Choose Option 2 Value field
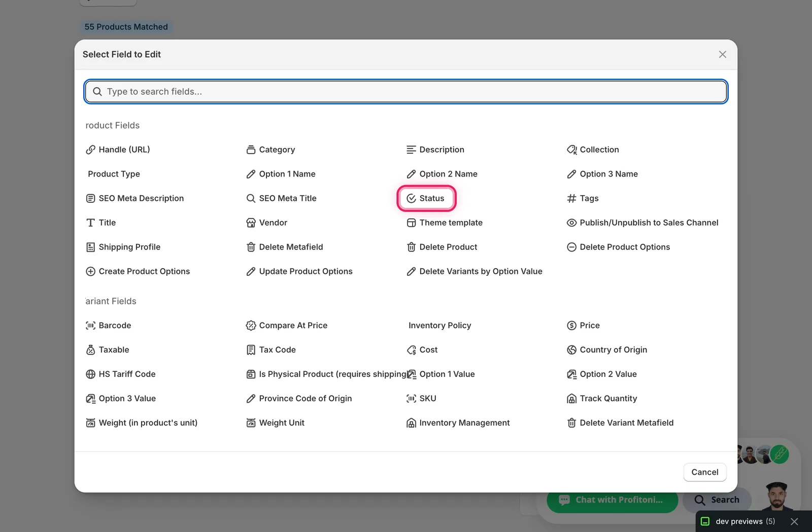 (602, 374)
